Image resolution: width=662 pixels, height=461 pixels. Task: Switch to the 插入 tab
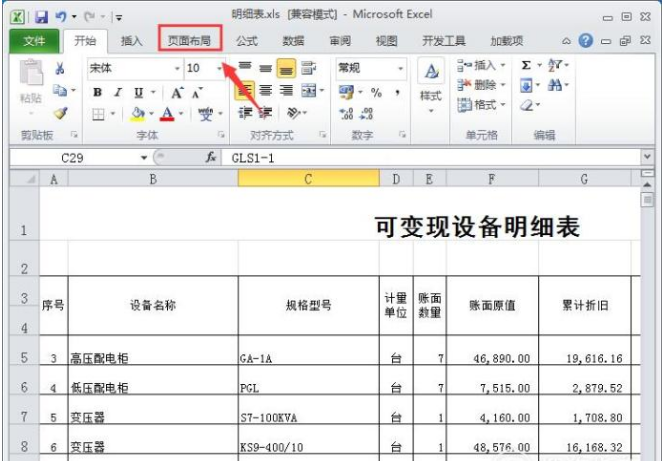131,41
